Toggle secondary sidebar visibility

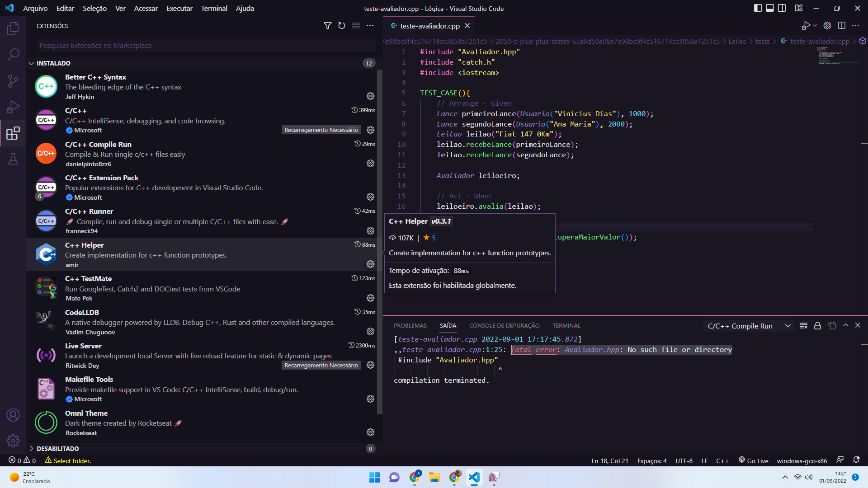coord(782,8)
